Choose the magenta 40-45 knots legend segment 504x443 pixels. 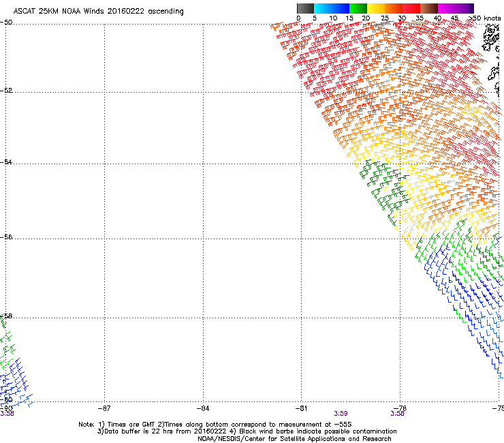click(x=447, y=8)
